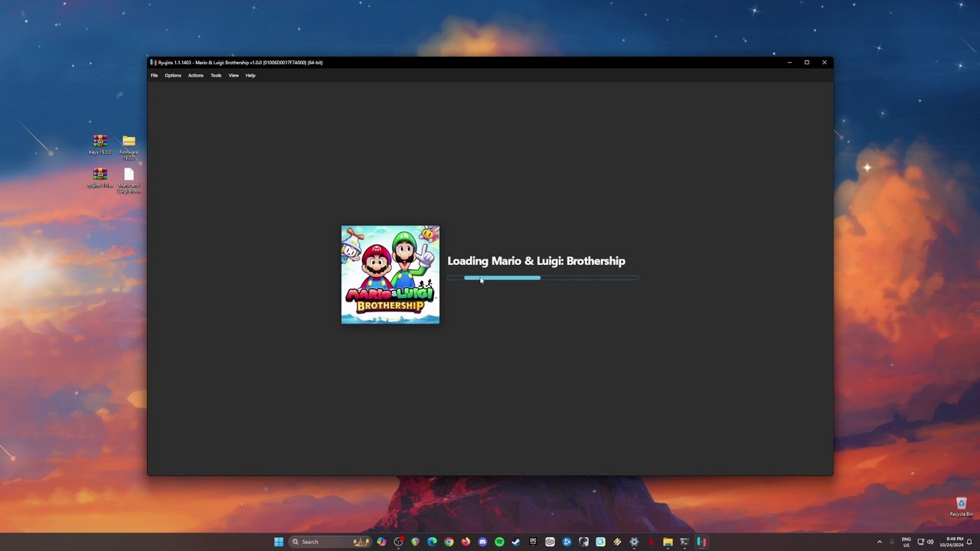This screenshot has width=980, height=551.
Task: Open Google Chrome from the taskbar
Action: click(449, 542)
